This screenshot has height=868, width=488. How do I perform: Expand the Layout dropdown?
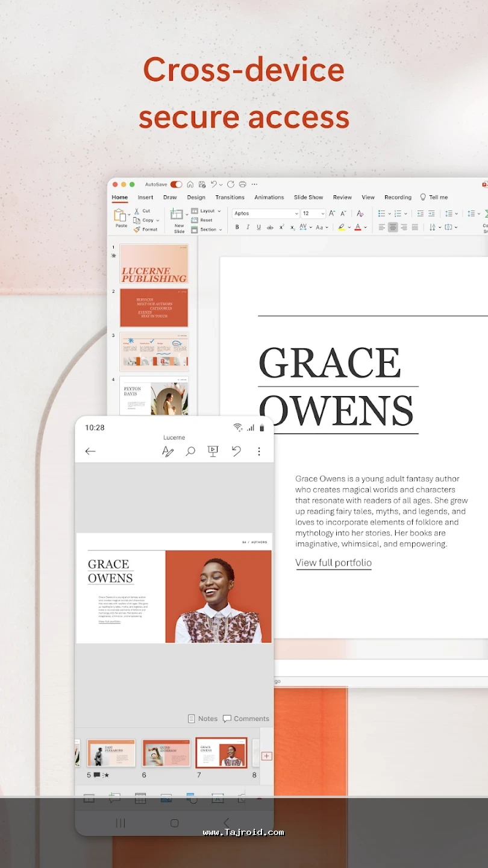tap(207, 211)
